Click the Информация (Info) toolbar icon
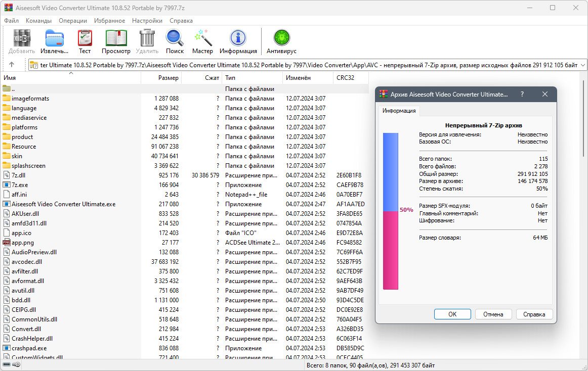 (x=238, y=39)
